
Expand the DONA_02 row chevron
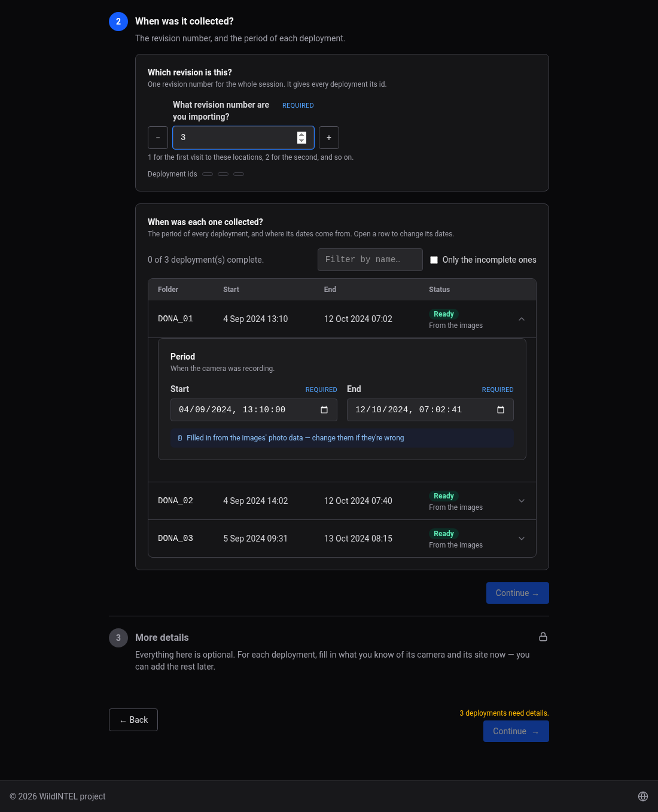(x=522, y=501)
